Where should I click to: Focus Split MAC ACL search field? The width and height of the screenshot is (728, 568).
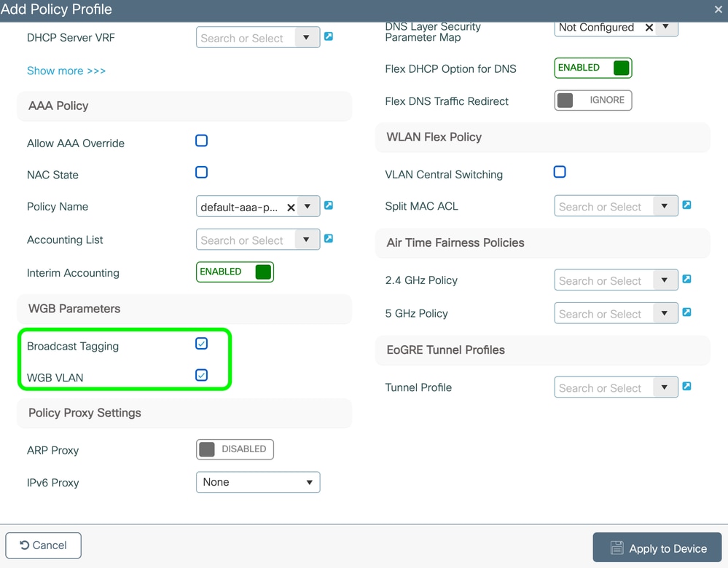(604, 206)
